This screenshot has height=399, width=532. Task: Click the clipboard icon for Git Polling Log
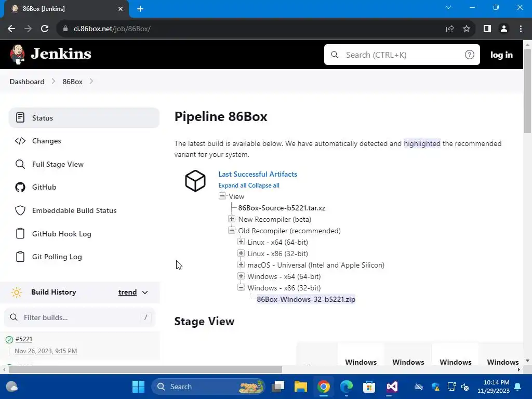(x=20, y=257)
